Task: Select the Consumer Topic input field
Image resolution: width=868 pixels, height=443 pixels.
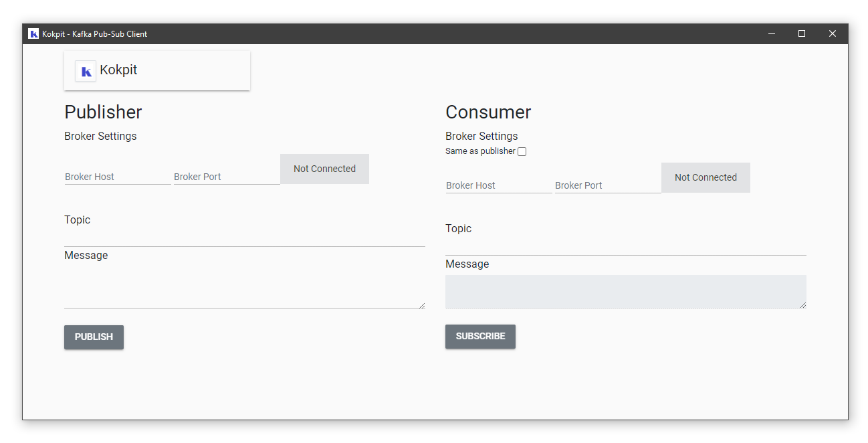Action: coord(625,246)
